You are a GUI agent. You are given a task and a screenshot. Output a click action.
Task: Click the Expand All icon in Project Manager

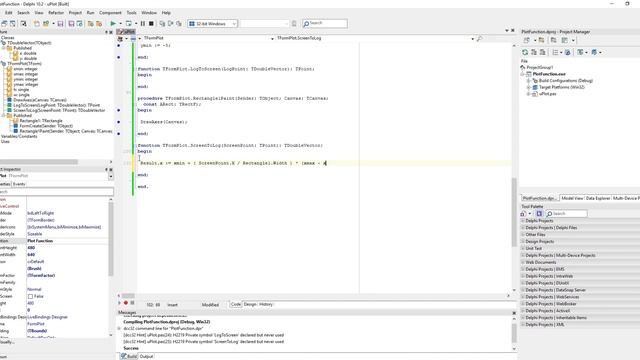533,52
